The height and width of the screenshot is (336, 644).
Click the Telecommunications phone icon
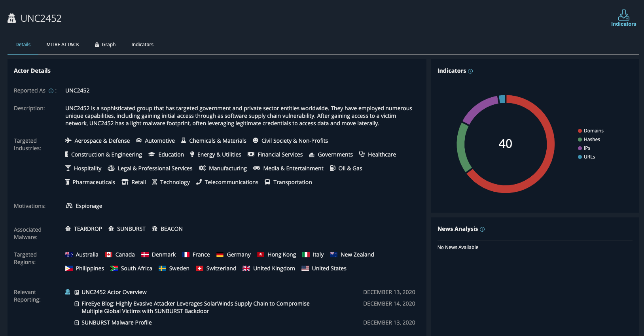[x=199, y=182]
